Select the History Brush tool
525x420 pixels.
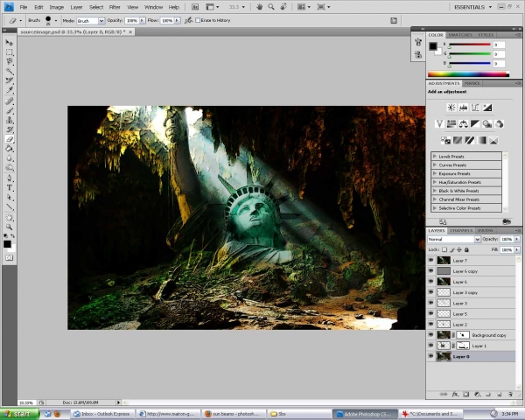(x=9, y=129)
